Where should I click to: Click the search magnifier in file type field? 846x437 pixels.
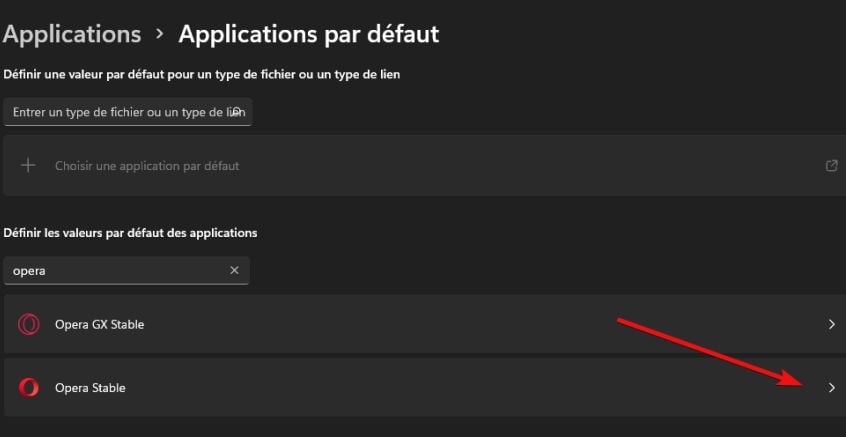click(236, 112)
